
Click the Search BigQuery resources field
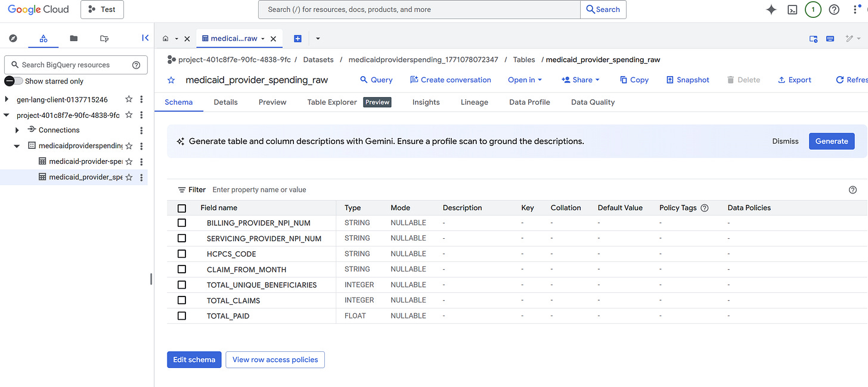pos(72,65)
